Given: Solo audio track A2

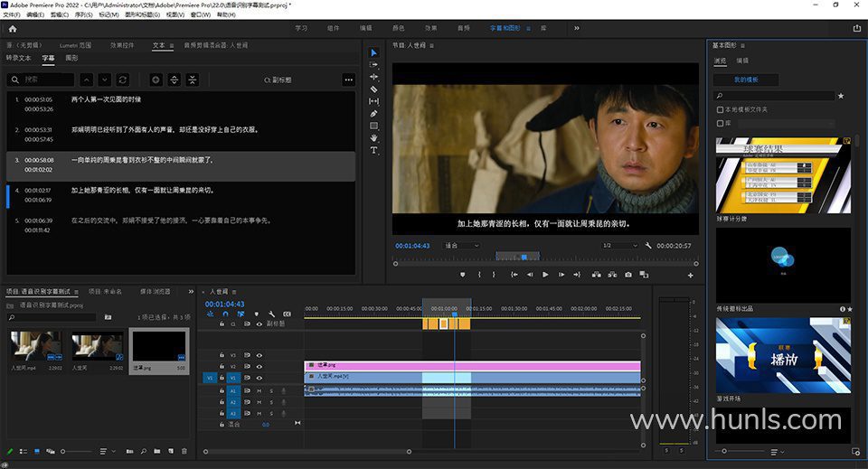Looking at the screenshot, I should (x=271, y=402).
